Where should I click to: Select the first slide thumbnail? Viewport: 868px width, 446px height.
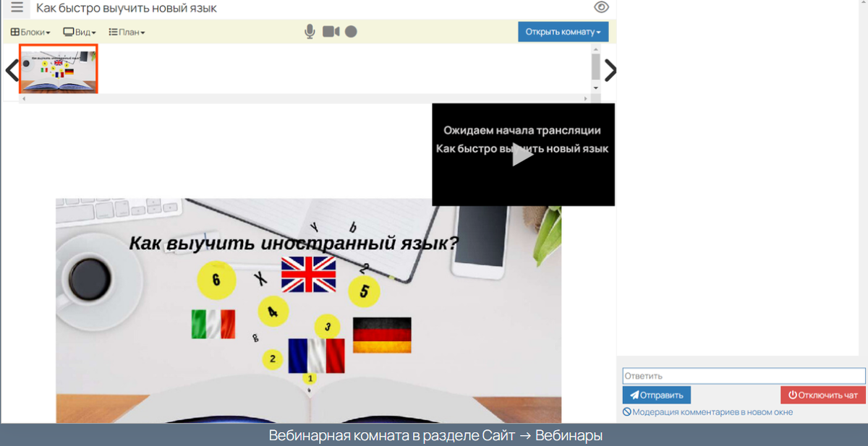59,69
